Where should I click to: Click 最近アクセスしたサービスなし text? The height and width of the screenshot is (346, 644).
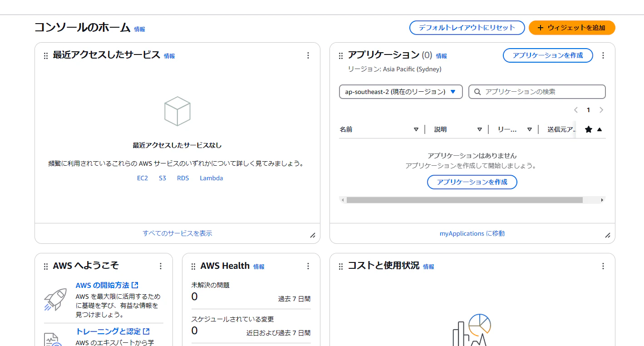[x=177, y=145]
